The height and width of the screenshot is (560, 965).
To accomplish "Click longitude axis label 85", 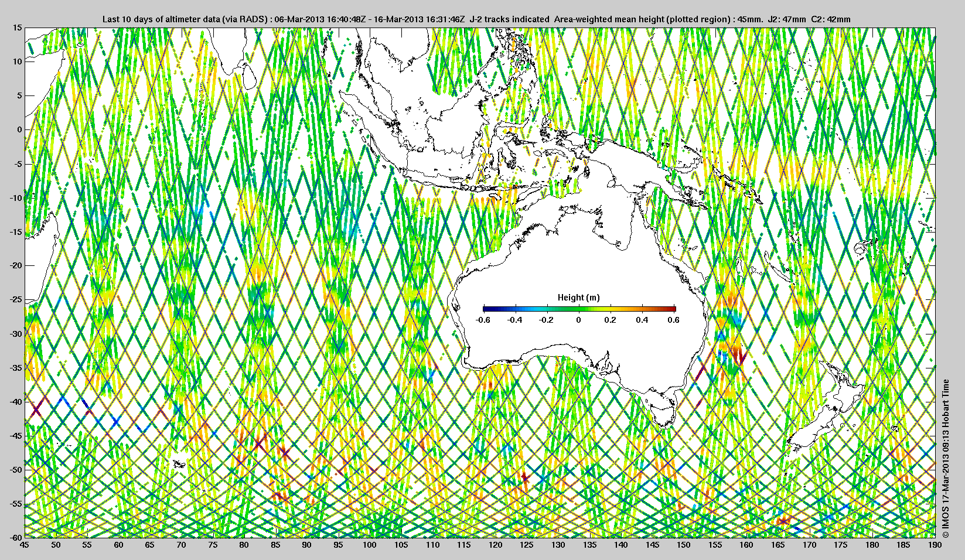I will [275, 545].
